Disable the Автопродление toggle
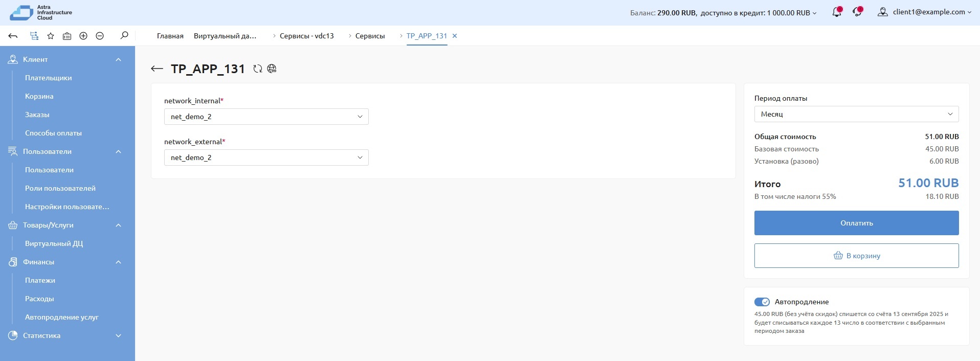The width and height of the screenshot is (980, 361). (762, 302)
